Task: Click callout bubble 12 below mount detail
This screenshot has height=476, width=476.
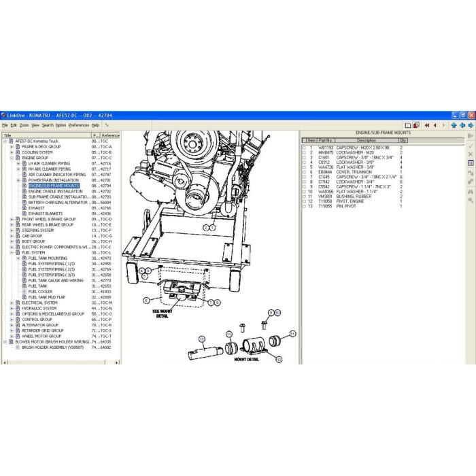Action: pos(279,360)
